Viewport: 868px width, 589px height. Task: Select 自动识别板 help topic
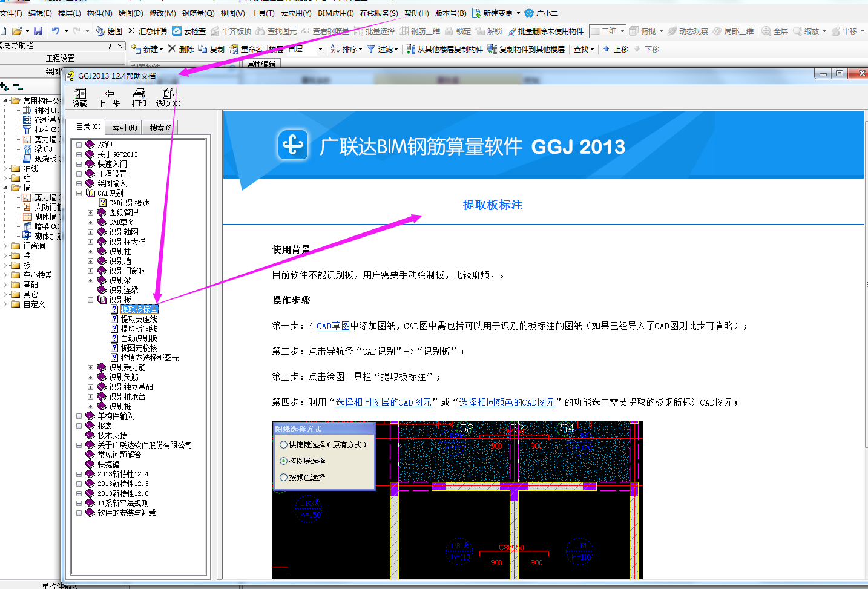tap(139, 338)
